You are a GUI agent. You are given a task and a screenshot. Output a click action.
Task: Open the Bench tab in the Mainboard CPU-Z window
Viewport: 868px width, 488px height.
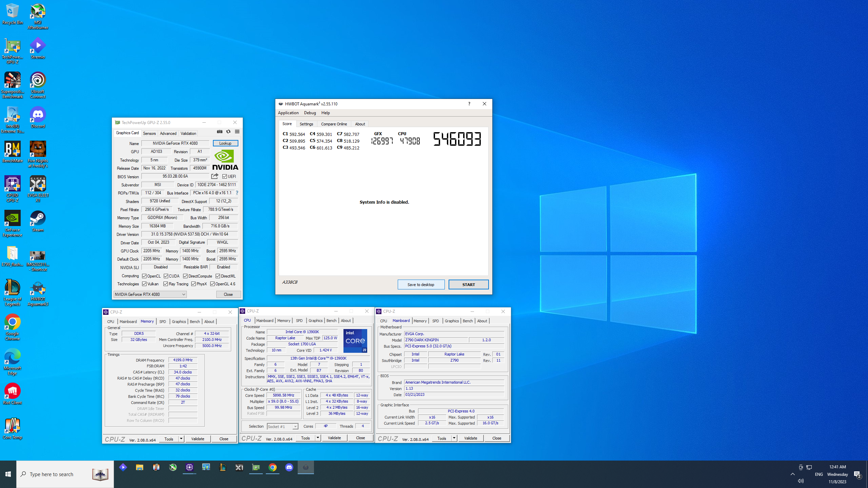click(468, 321)
